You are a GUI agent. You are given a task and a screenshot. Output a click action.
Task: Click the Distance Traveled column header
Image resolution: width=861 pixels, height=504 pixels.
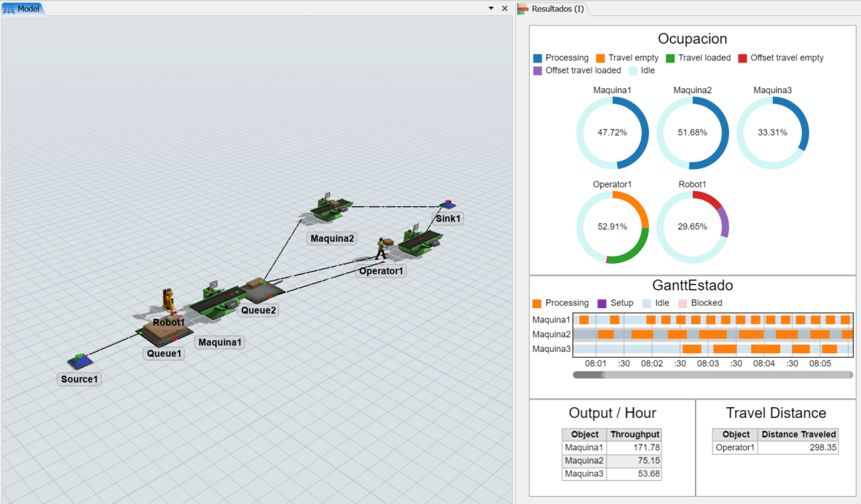click(798, 434)
